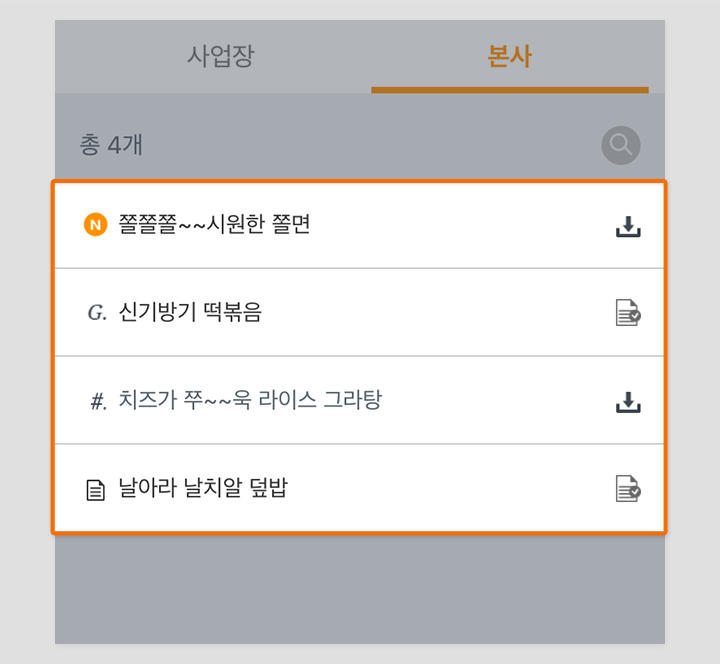Viewport: 720px width, 664px height.
Task: Click document-check icon for 날아라 날치알 덮밥
Action: [x=628, y=488]
